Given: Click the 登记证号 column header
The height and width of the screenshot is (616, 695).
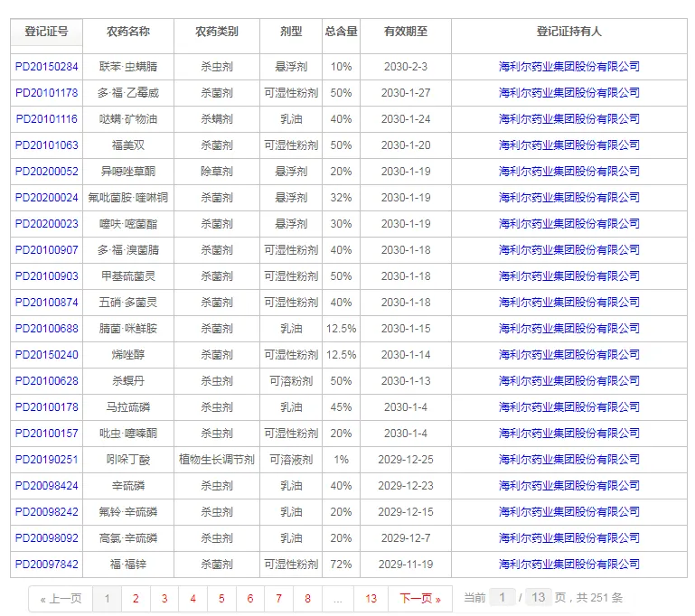Looking at the screenshot, I should tap(46, 32).
